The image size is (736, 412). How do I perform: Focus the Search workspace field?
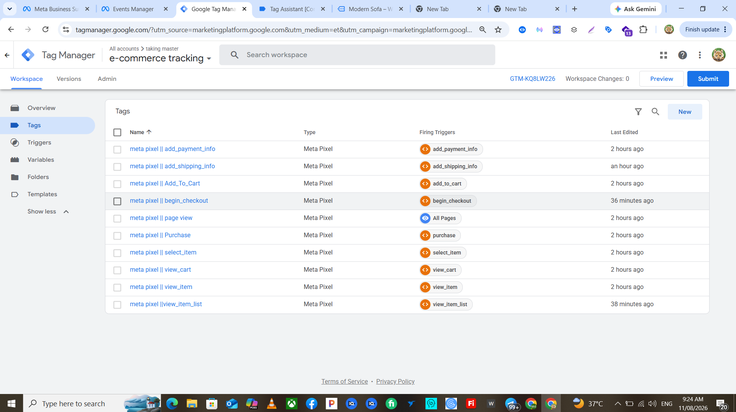click(x=357, y=55)
